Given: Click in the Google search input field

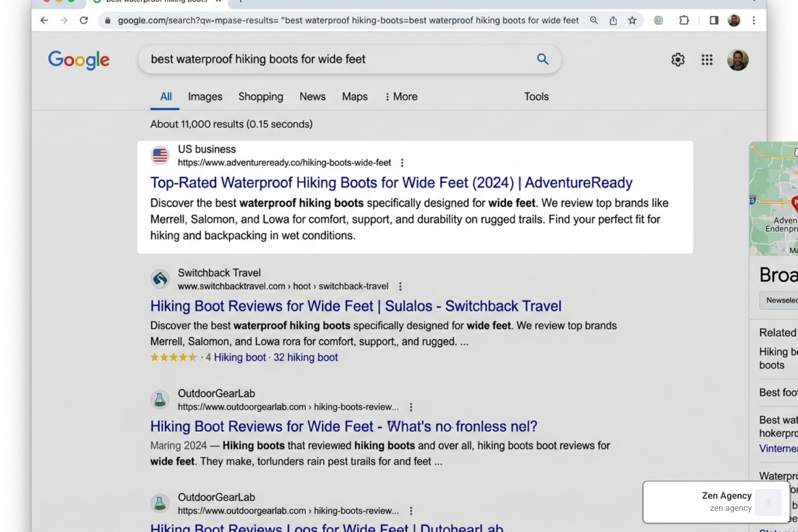Looking at the screenshot, I should pyautogui.click(x=338, y=59).
